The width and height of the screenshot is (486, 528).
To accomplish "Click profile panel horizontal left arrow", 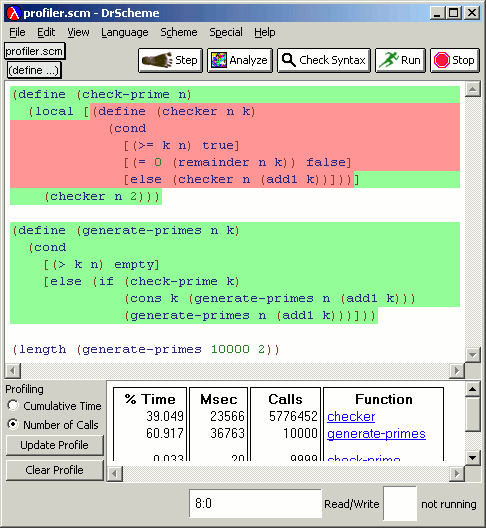I will click(115, 473).
